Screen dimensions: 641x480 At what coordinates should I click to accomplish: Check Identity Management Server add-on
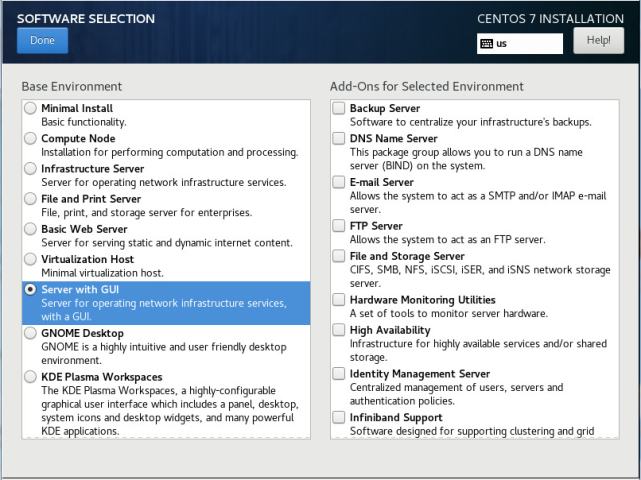(x=338, y=374)
